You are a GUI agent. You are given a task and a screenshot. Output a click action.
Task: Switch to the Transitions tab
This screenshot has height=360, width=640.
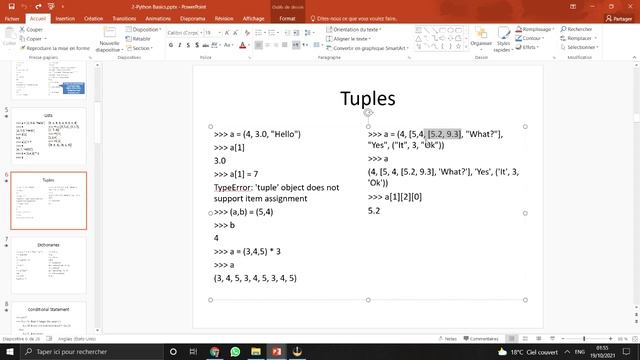coord(124,18)
